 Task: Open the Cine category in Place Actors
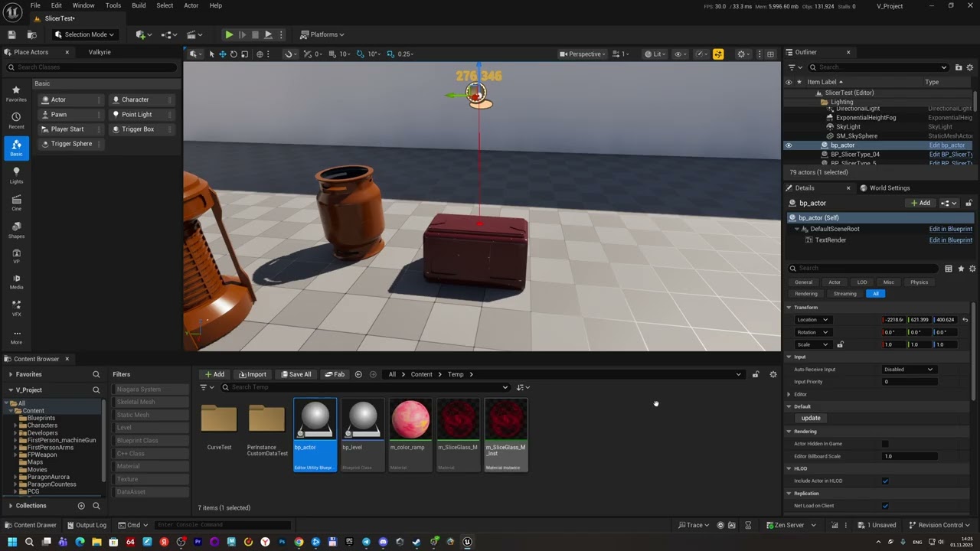click(16, 203)
